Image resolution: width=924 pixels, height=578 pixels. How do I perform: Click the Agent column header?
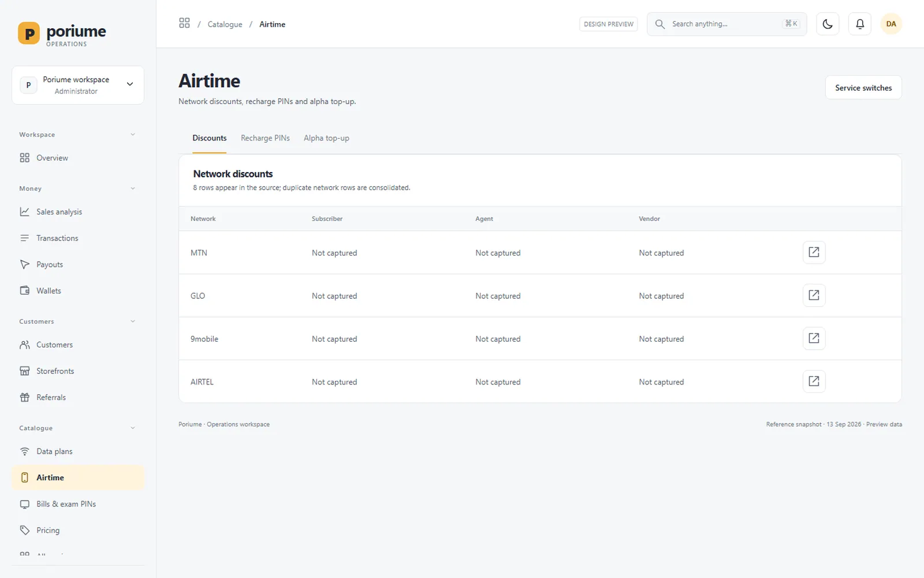484,218
